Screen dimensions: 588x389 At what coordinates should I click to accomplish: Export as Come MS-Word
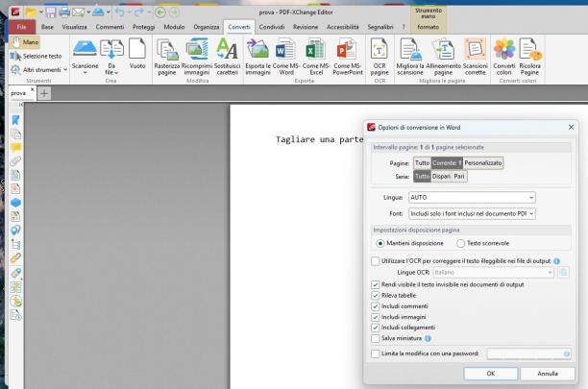(286, 57)
